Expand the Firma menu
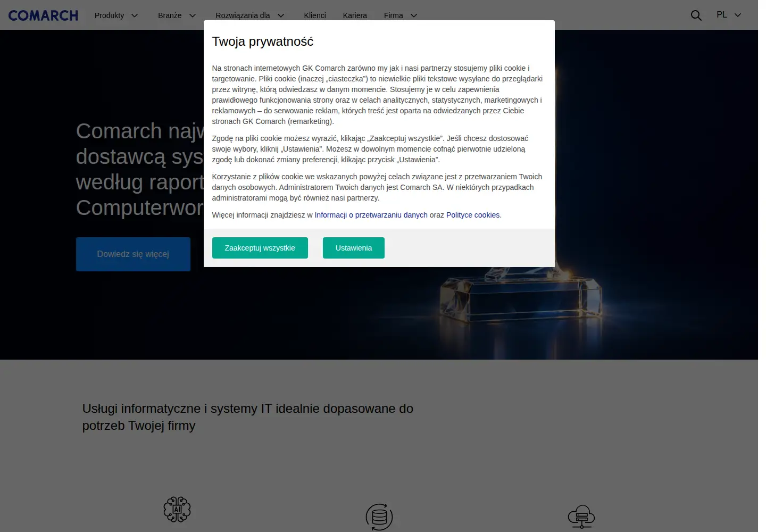Viewport: 766px width, 532px height. 401,15
